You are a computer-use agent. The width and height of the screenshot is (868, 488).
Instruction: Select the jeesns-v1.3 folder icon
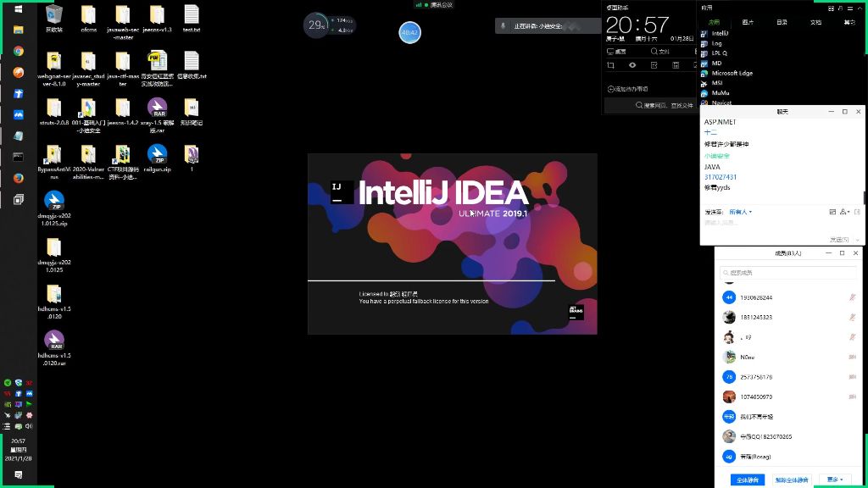[x=157, y=19]
